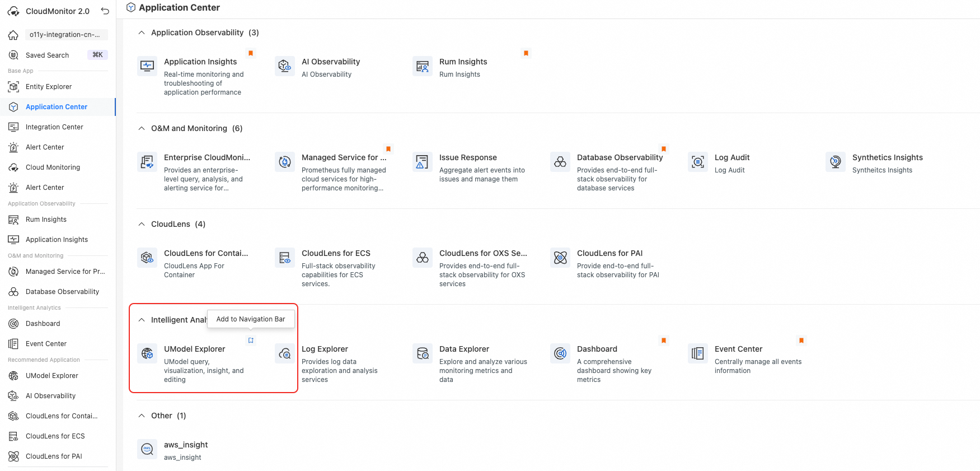Unpin Application Insights from navigation bar
980x471 pixels.
click(x=251, y=53)
